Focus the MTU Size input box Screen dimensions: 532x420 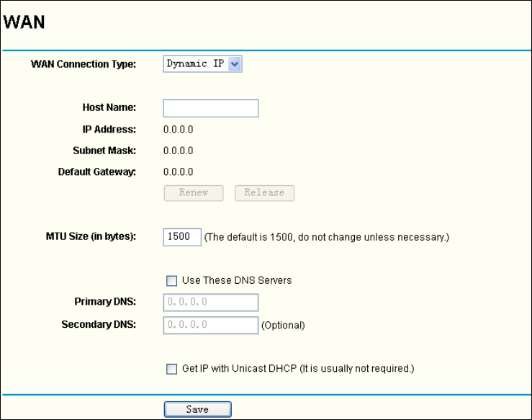pos(182,237)
